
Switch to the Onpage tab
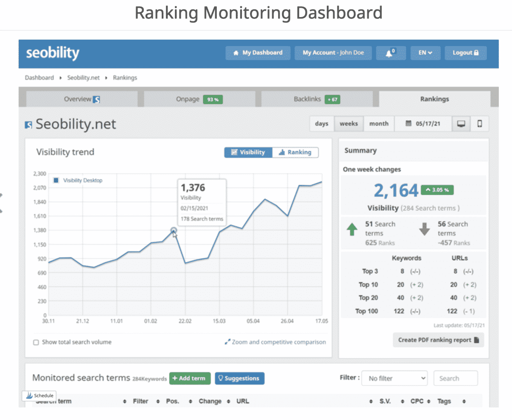pos(199,99)
